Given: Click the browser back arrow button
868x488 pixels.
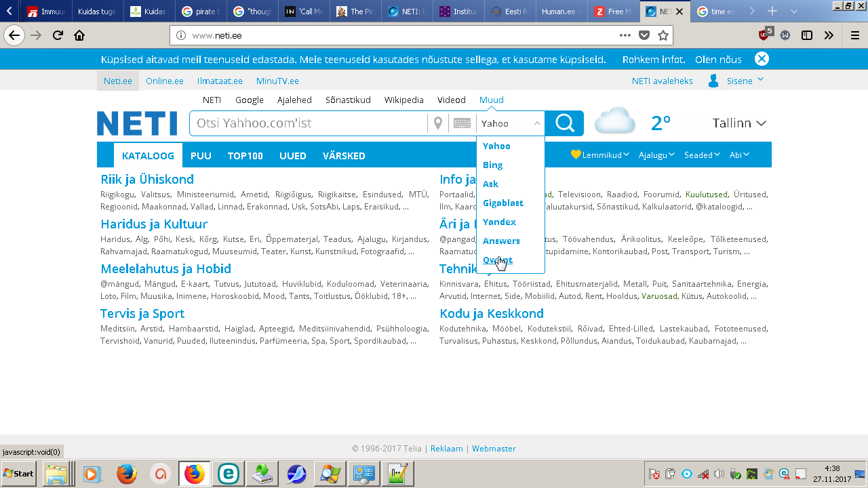Looking at the screenshot, I should pyautogui.click(x=14, y=35).
